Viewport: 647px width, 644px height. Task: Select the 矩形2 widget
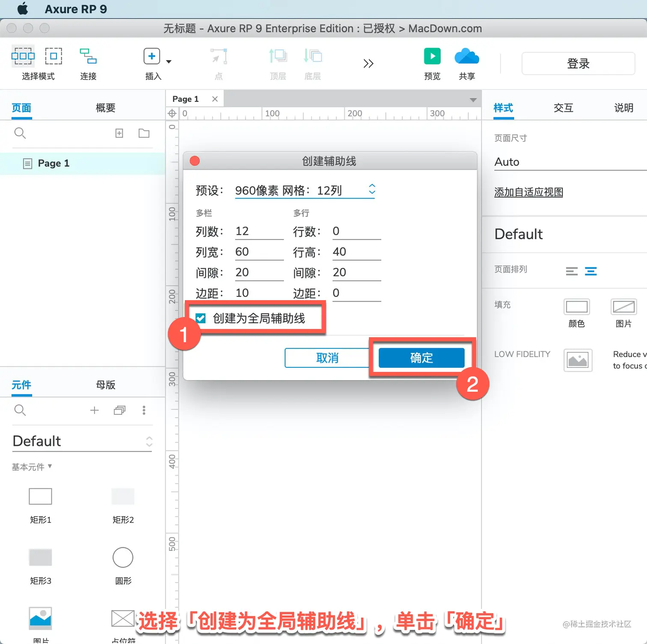click(123, 496)
